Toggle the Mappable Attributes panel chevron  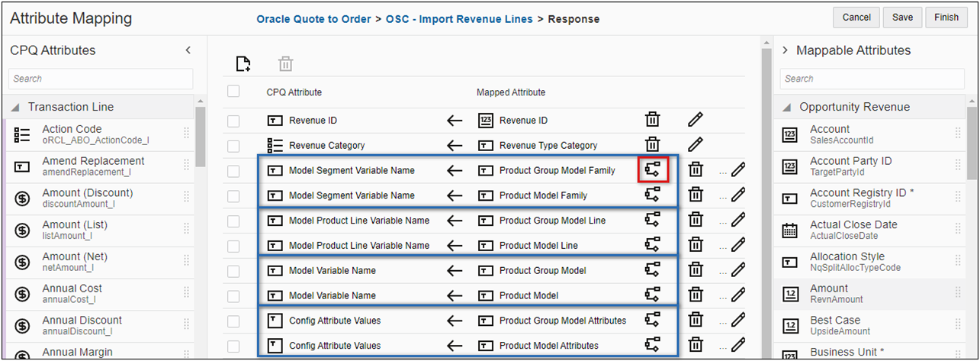(785, 50)
